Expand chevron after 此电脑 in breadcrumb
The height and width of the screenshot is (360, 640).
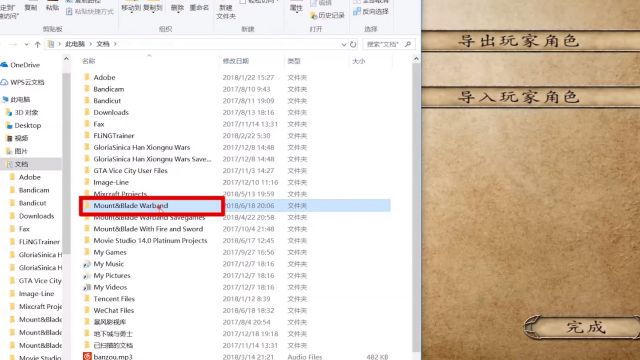coord(91,44)
